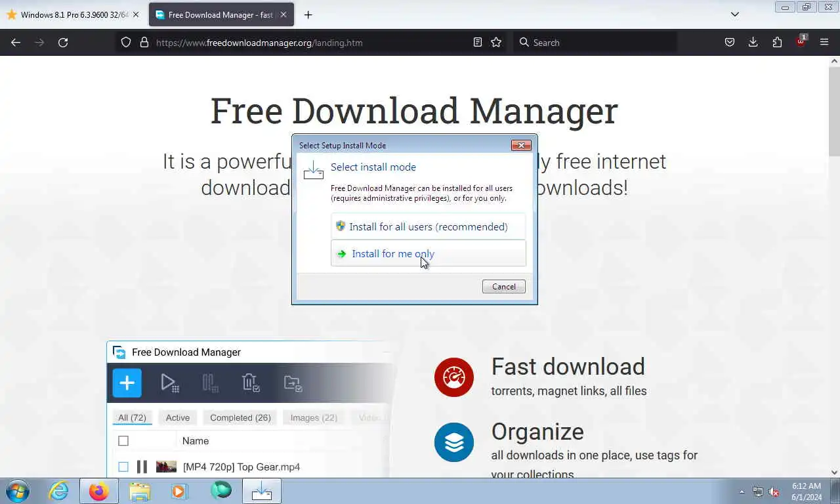This screenshot has height=504, width=840.
Task: Click the blue Organize layers icon
Action: pos(454,442)
